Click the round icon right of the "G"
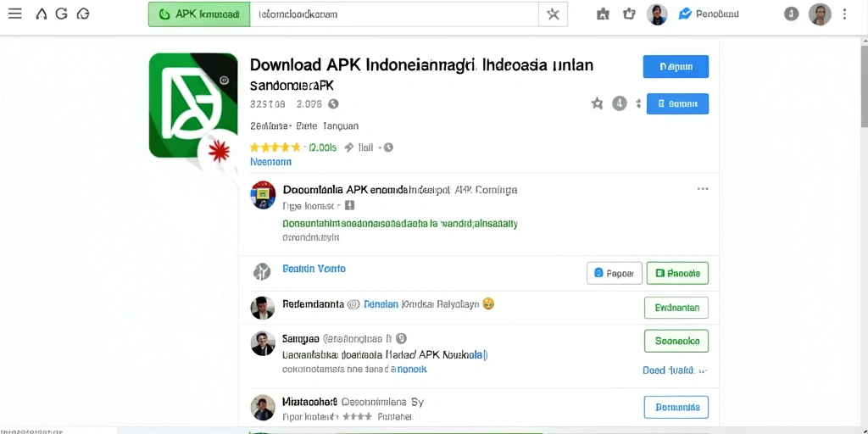This screenshot has height=434, width=868. (x=83, y=14)
